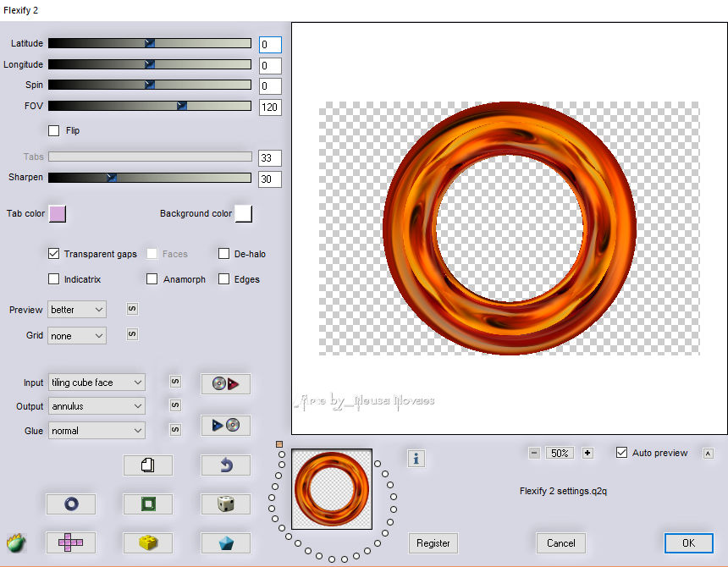The height and width of the screenshot is (567, 728).
Task: Enable the Indicatrix checkbox
Action: click(54, 279)
